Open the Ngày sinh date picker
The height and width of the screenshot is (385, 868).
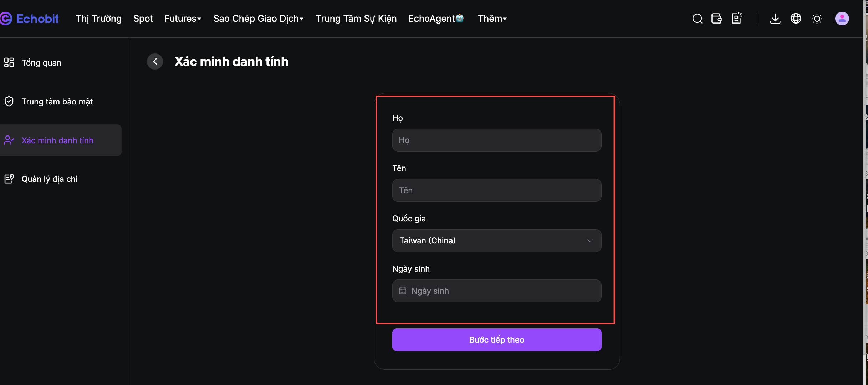496,291
